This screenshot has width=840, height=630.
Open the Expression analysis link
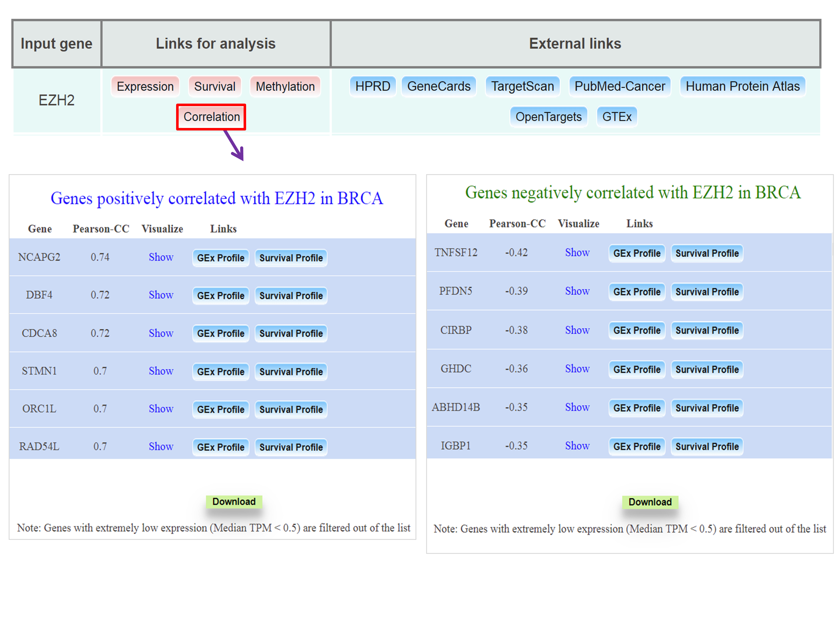click(x=145, y=87)
